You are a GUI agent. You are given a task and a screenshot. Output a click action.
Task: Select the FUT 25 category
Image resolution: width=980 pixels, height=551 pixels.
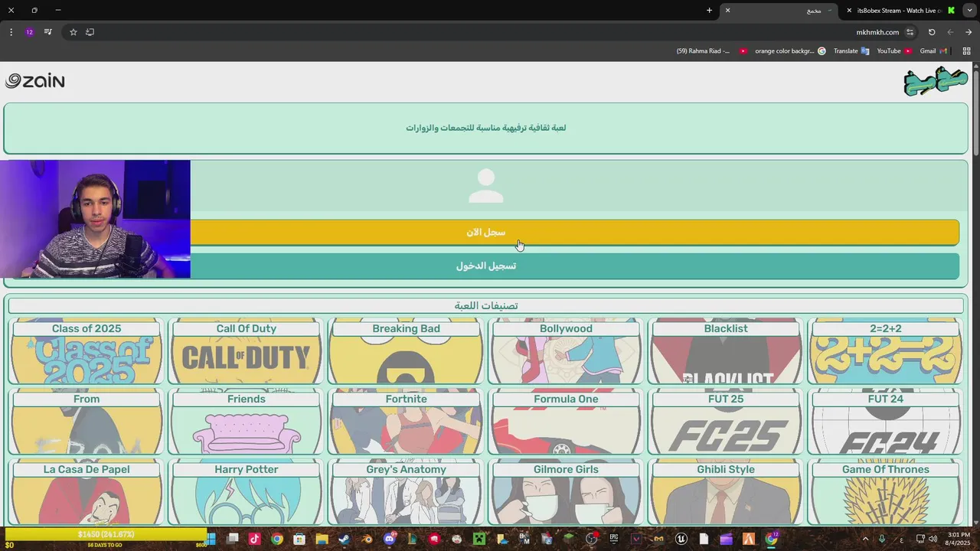click(726, 421)
